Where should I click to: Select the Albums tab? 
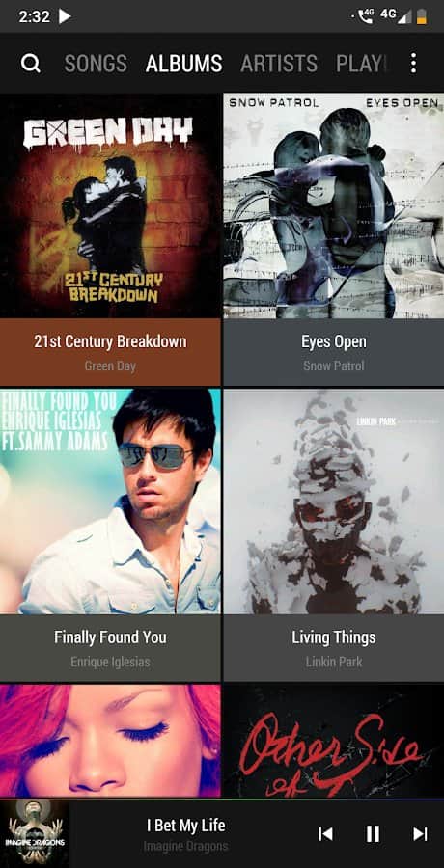184,64
